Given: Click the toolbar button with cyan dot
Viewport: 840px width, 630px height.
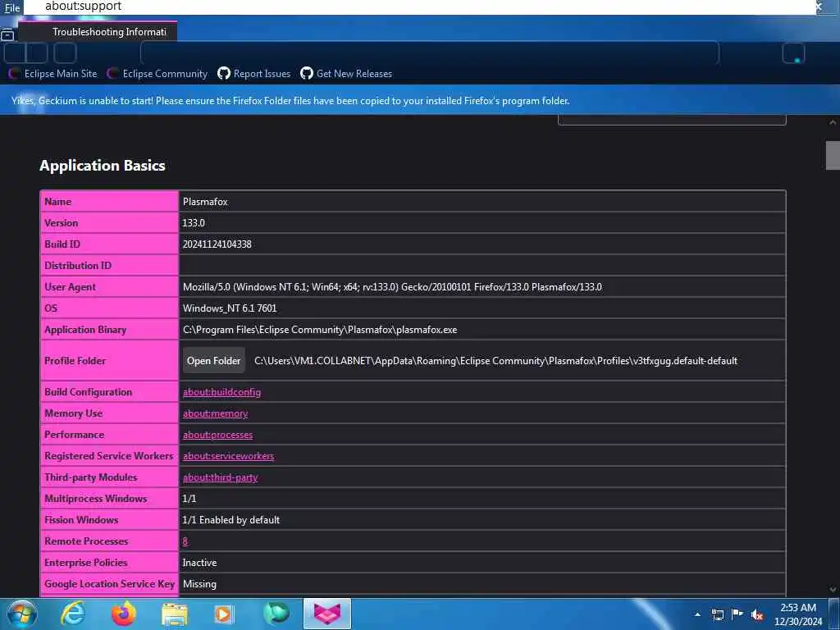Looking at the screenshot, I should click(x=793, y=53).
